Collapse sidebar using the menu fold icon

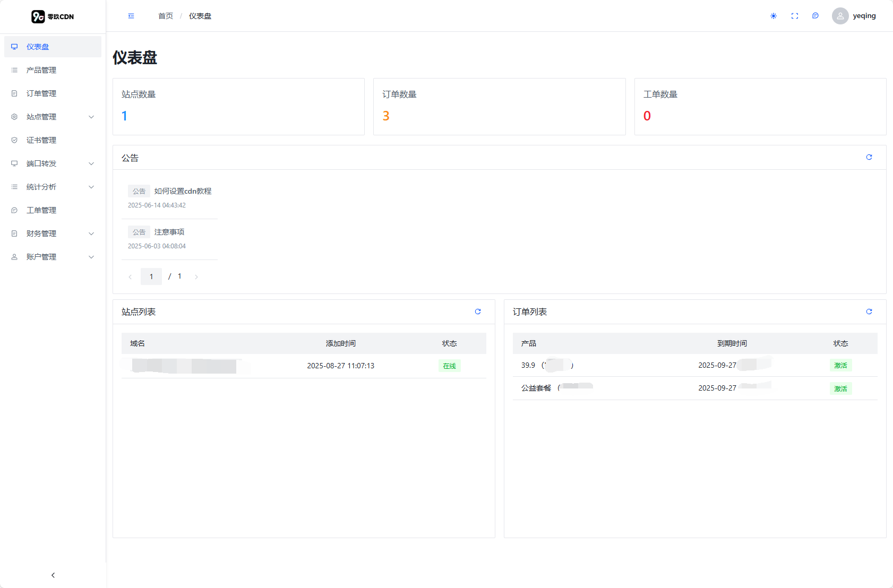(x=131, y=16)
